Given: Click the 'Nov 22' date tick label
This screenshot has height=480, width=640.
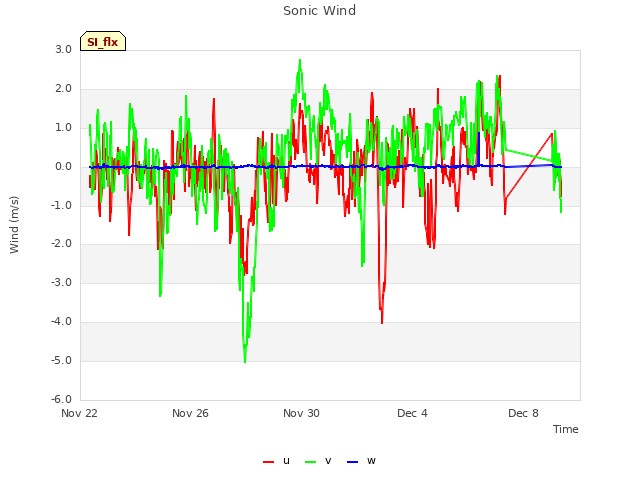Looking at the screenshot, I should point(80,413).
